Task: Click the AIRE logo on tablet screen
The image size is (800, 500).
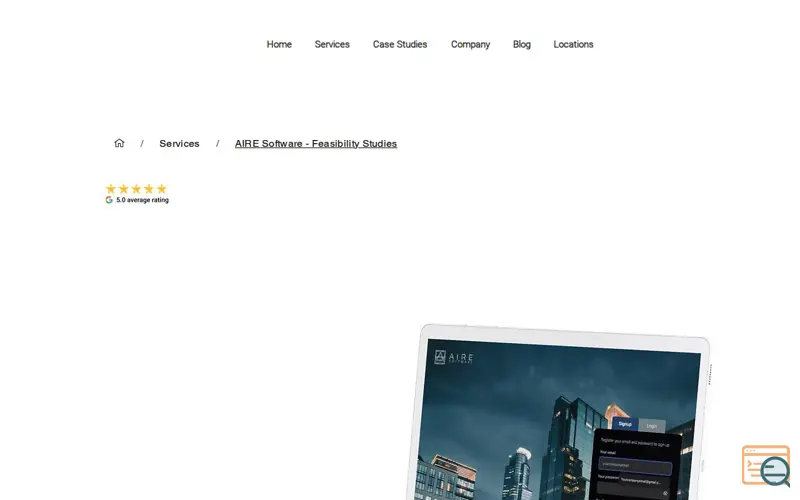Action: pyautogui.click(x=454, y=357)
